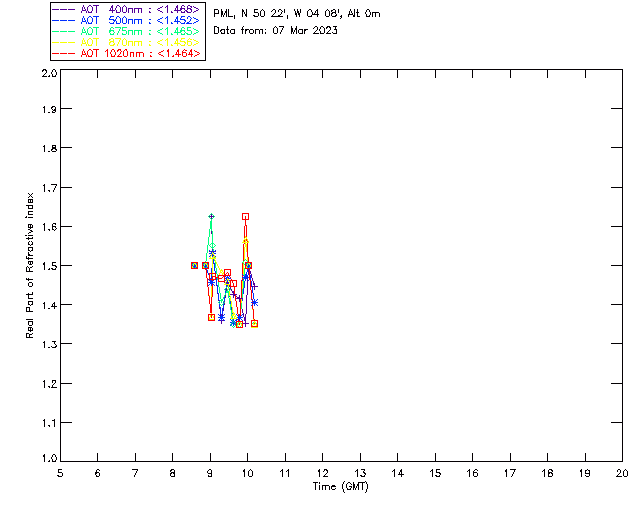Screen dimensions: 640x512
Task: Click the purple dashed line sample in the legend
Action: coord(63,9)
